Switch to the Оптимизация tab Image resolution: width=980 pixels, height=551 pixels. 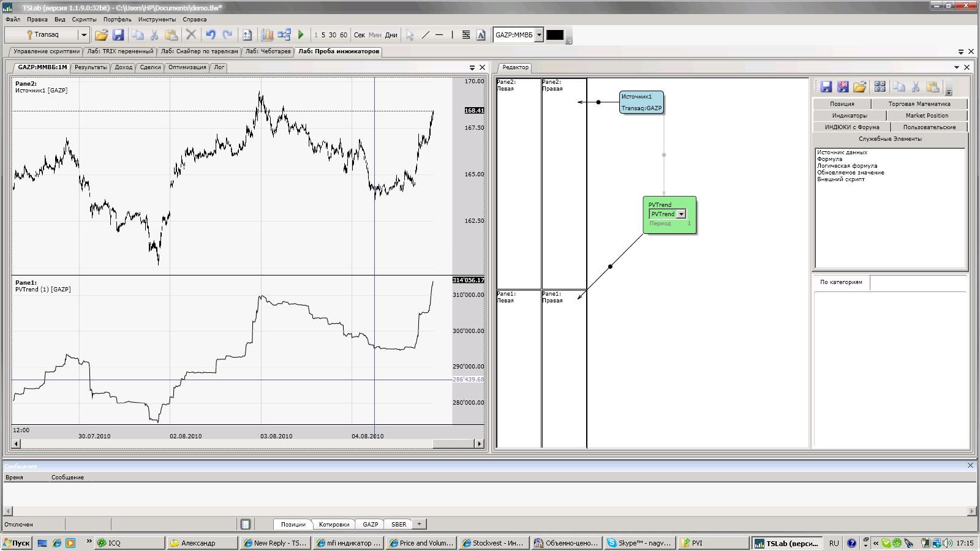pyautogui.click(x=187, y=67)
